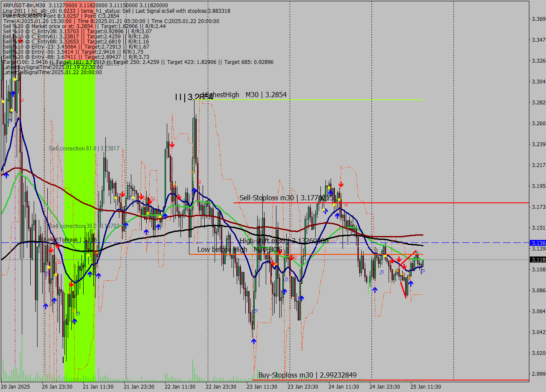The height and width of the screenshot is (392, 546).
Task: Click the 3.369 price scale value
Action: point(539,19)
